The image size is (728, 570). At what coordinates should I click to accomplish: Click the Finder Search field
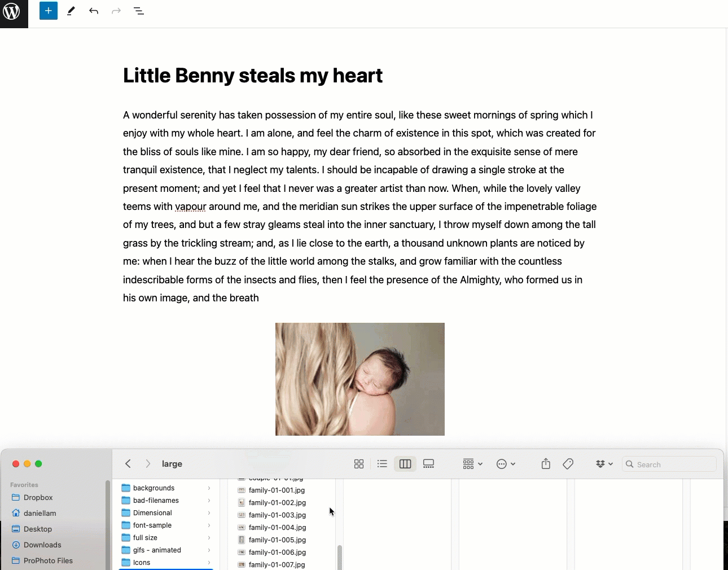click(669, 464)
